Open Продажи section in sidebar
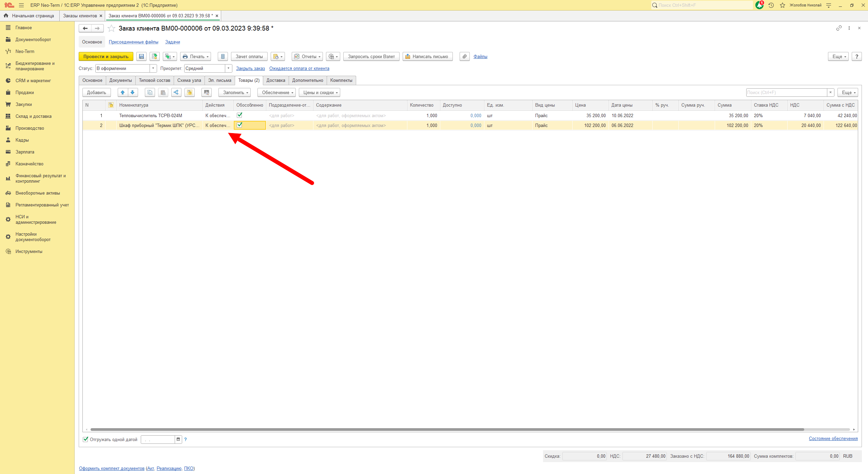The image size is (868, 474). tap(24, 92)
